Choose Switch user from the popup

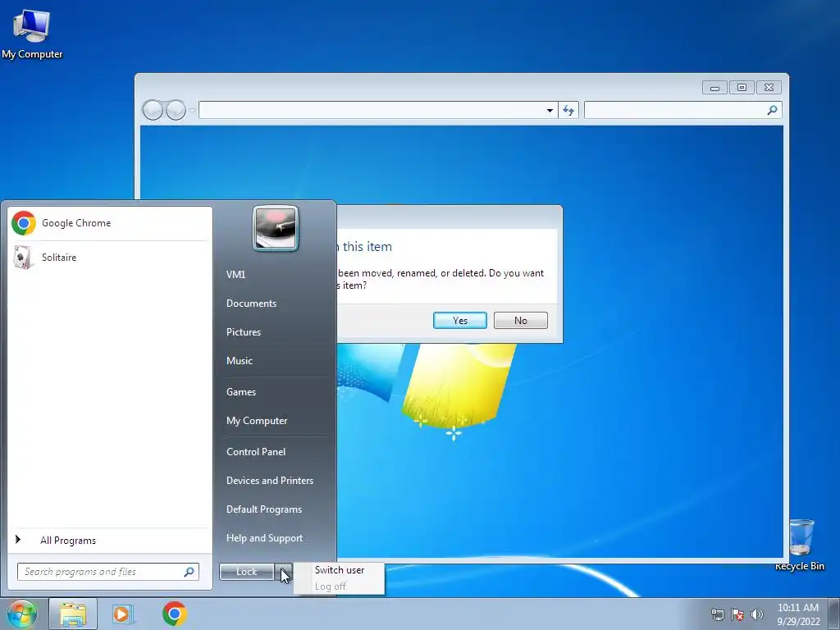pos(340,570)
